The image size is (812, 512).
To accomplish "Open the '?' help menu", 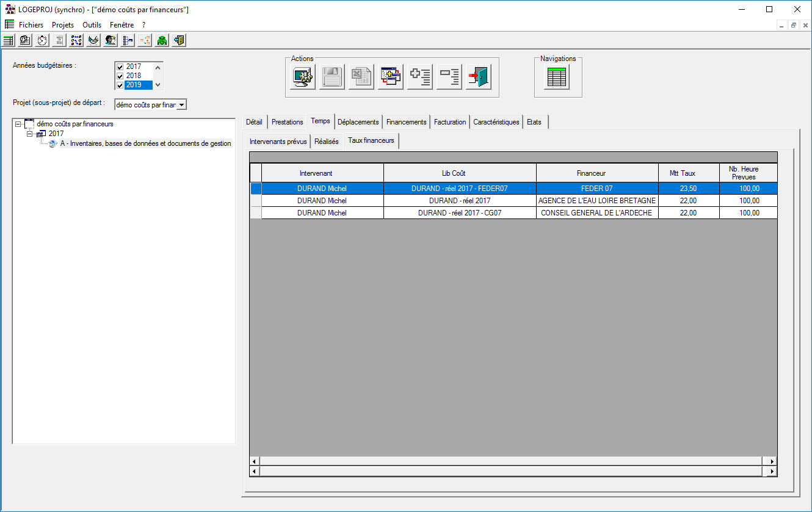I will [143, 25].
